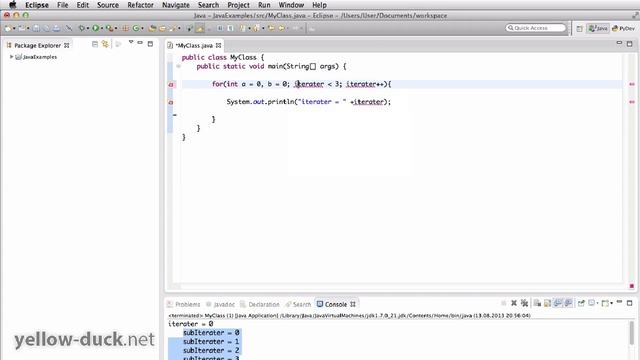Click the Save toolbar icon
This screenshot has width=640, height=360.
coord(36,29)
